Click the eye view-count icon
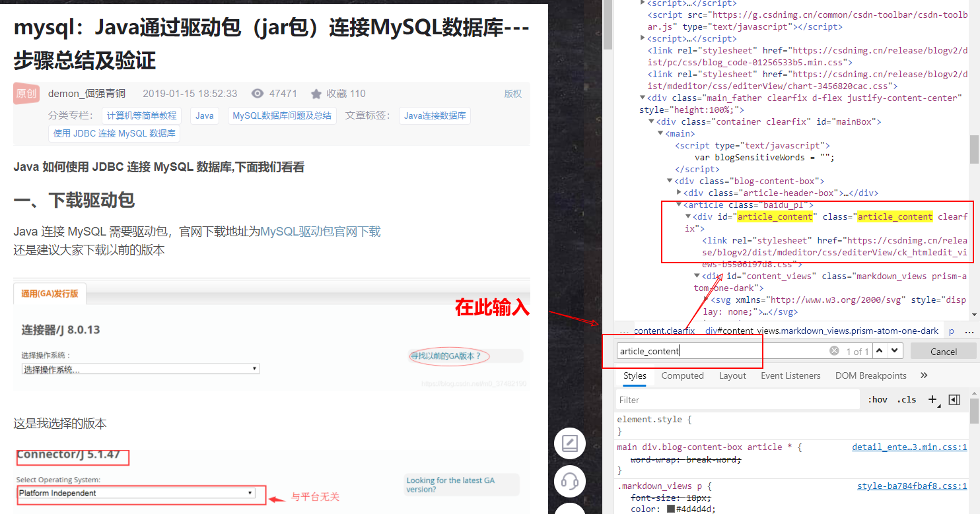Viewport: 980px width, 514px height. click(x=258, y=94)
